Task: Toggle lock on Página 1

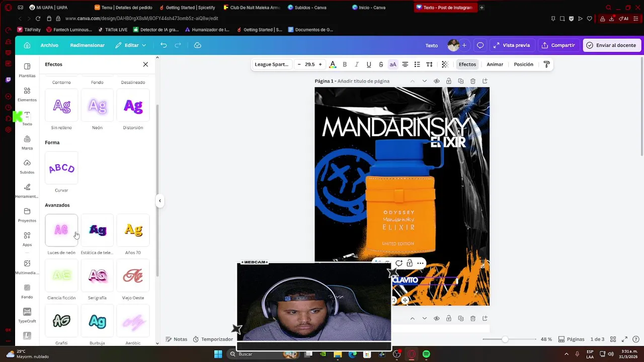Action: tap(449, 81)
